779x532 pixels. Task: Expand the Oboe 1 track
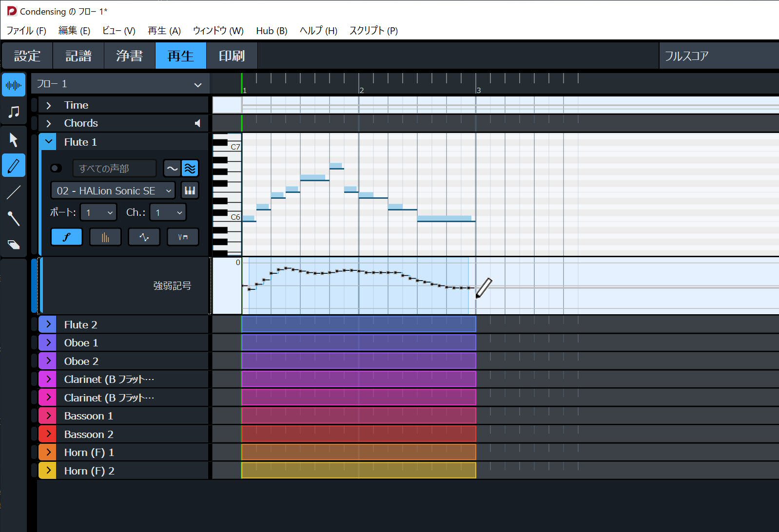48,342
